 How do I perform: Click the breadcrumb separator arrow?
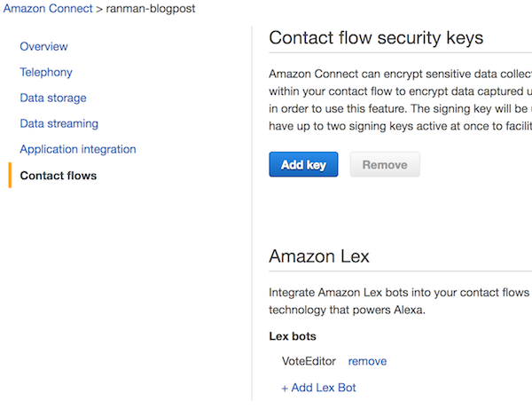[x=99, y=8]
